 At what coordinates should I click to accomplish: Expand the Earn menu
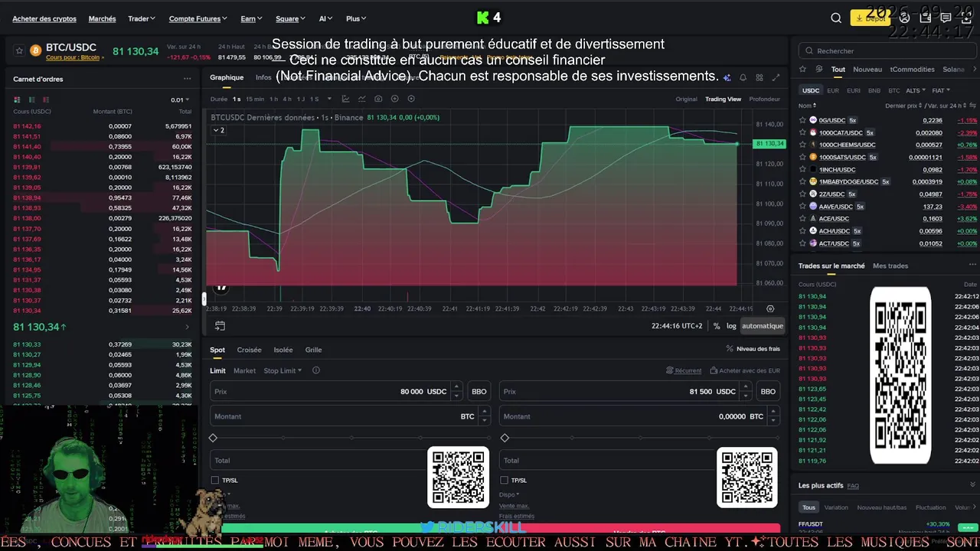click(251, 18)
